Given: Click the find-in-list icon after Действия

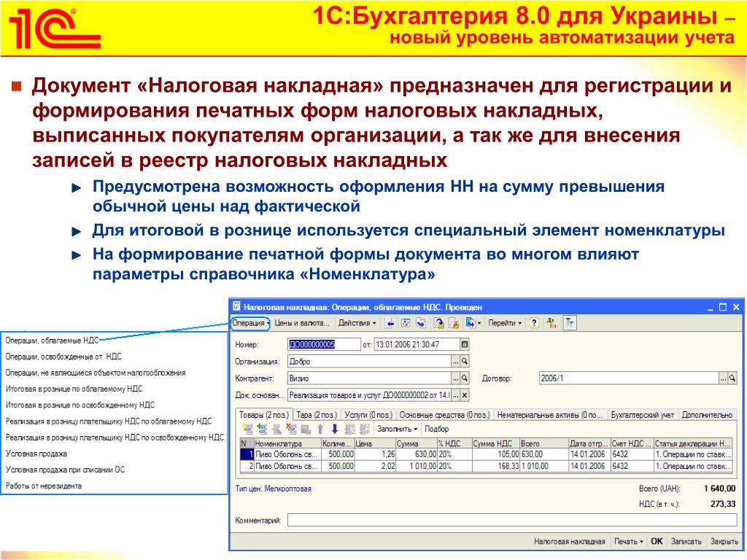Looking at the screenshot, I should [390, 323].
